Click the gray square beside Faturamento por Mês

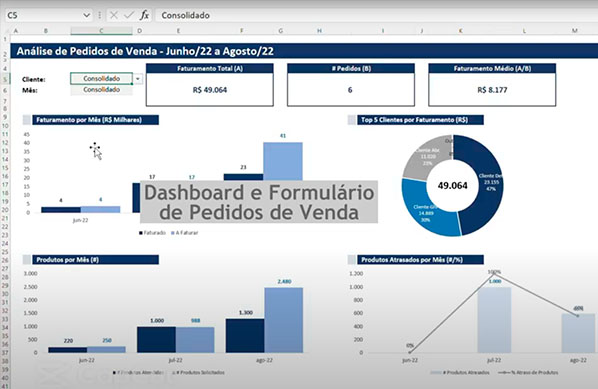27,120
